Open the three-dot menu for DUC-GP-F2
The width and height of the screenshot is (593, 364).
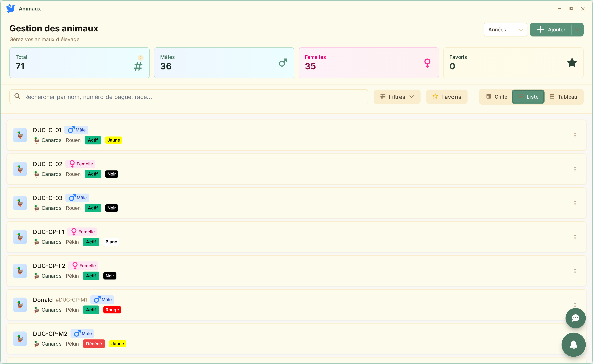coord(575,271)
